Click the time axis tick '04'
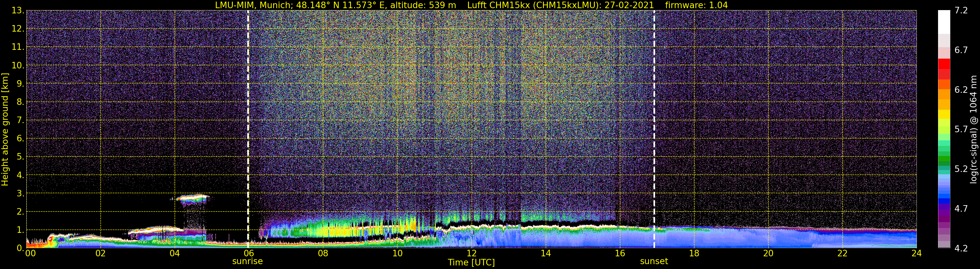This screenshot has height=269, width=980. 175,253
